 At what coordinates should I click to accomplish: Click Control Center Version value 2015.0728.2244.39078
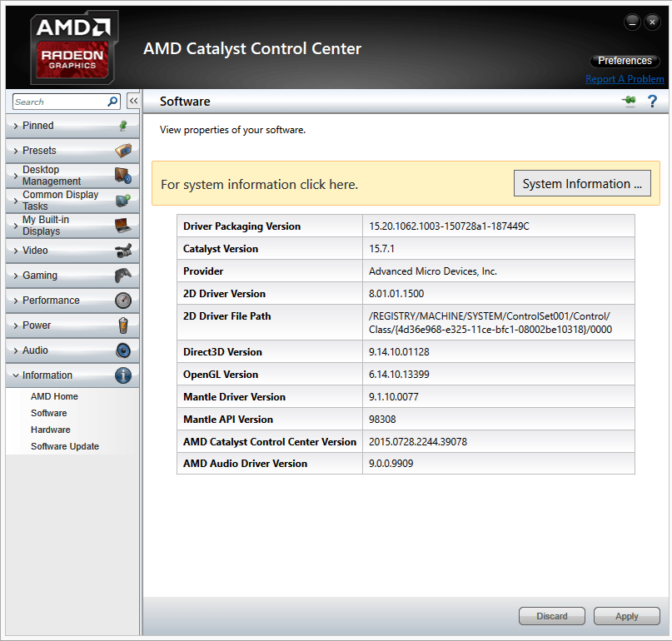click(x=418, y=442)
